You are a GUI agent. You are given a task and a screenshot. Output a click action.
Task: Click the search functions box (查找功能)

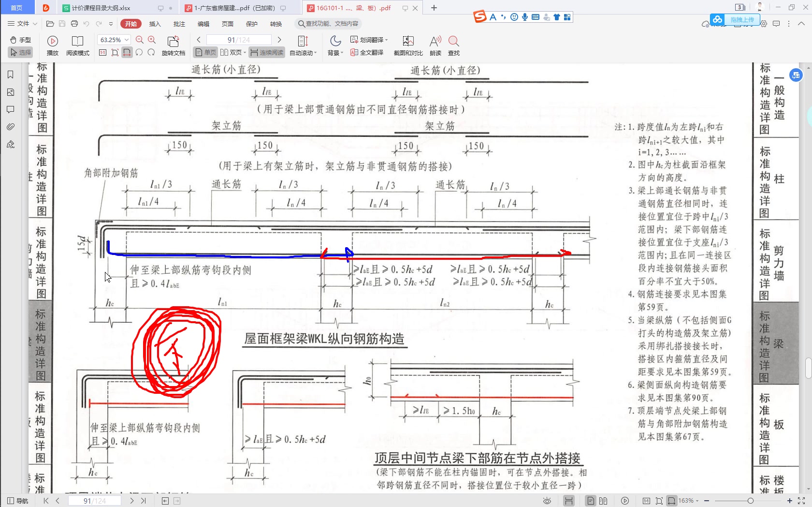329,24
